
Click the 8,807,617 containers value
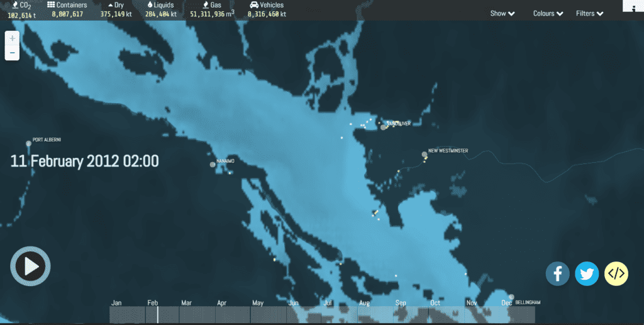coord(67,14)
